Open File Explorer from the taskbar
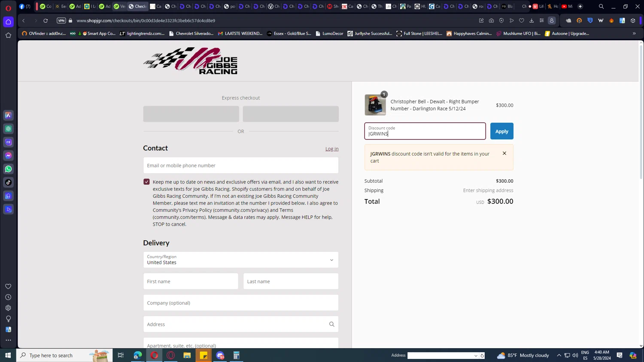The width and height of the screenshot is (644, 362). click(x=187, y=355)
